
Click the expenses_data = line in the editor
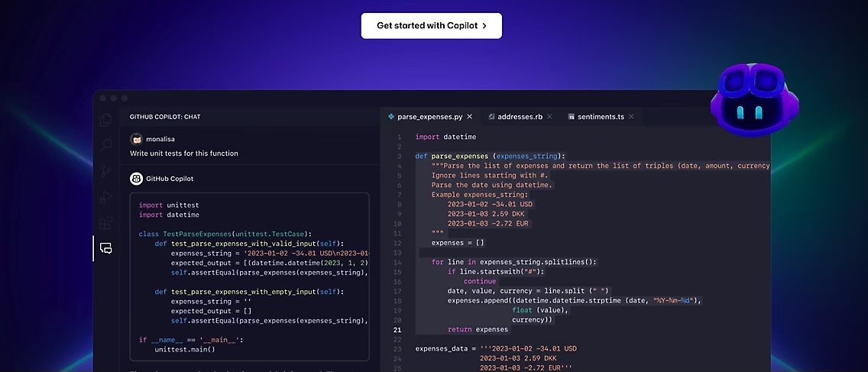tap(496, 349)
